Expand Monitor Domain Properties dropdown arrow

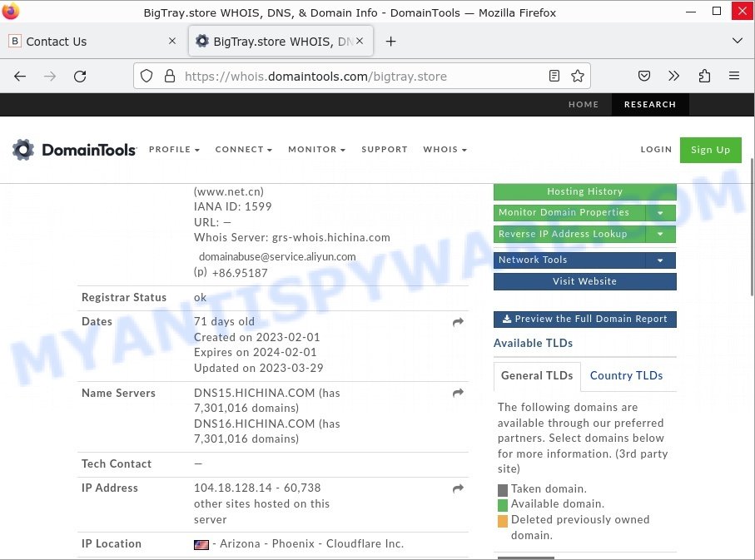point(660,212)
